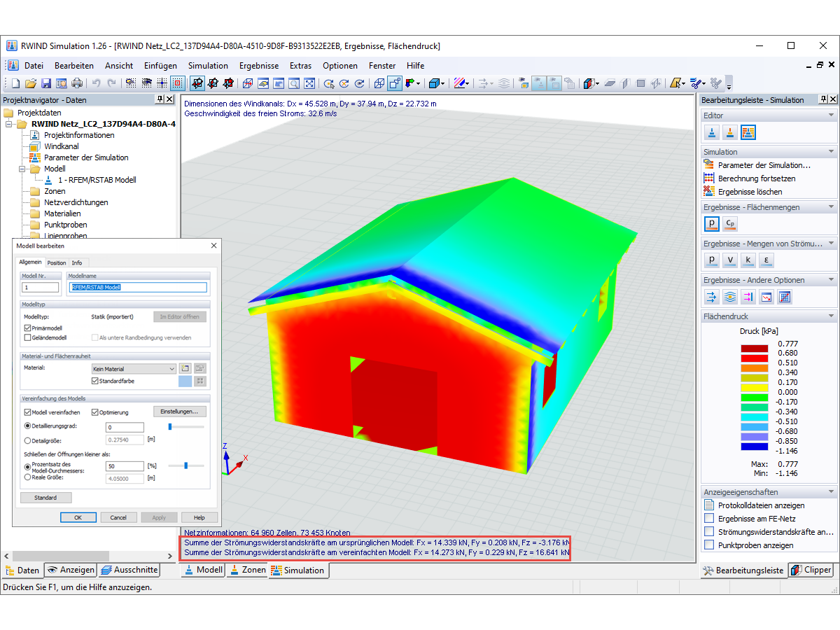Viewport: 840px width, 630px height.
Task: Click the Help button in dialog
Action: [x=199, y=517]
